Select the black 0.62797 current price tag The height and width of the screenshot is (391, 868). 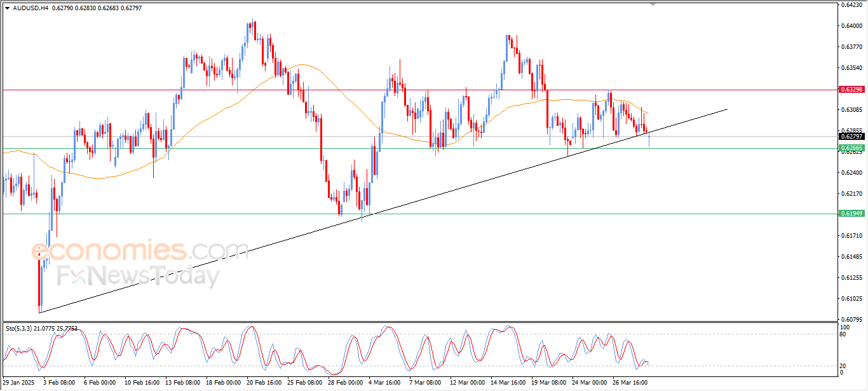point(851,136)
